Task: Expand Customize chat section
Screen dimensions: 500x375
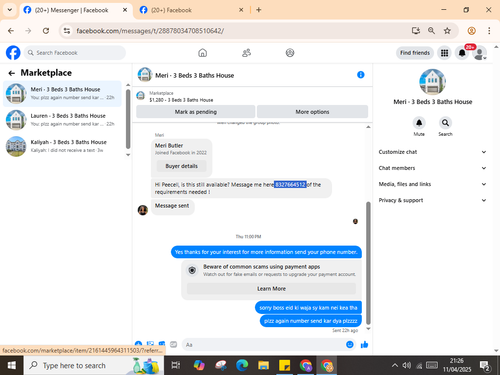Action: [x=432, y=152]
